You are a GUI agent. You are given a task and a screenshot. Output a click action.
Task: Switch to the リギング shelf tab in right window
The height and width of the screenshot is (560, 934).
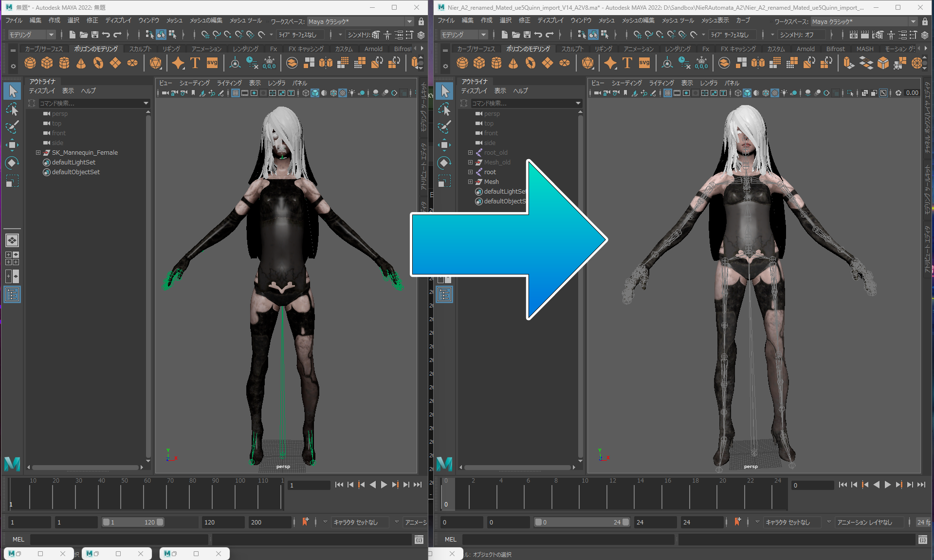coord(604,49)
